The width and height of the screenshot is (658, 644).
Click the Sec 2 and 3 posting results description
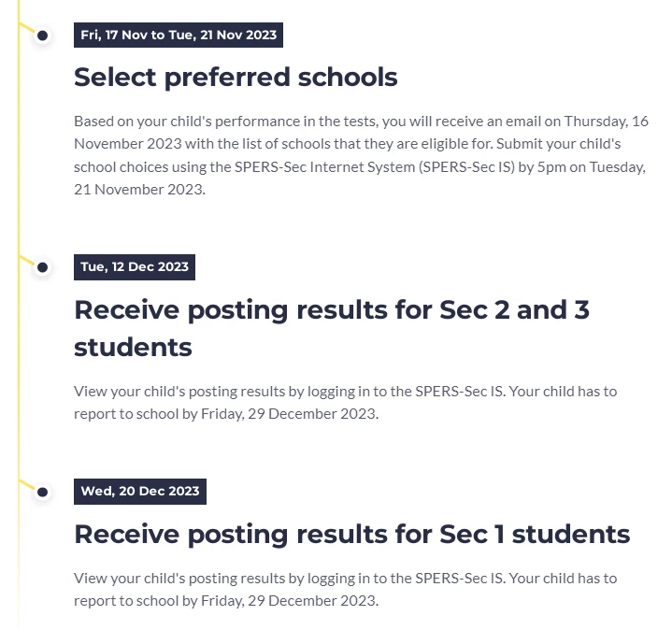click(x=346, y=402)
